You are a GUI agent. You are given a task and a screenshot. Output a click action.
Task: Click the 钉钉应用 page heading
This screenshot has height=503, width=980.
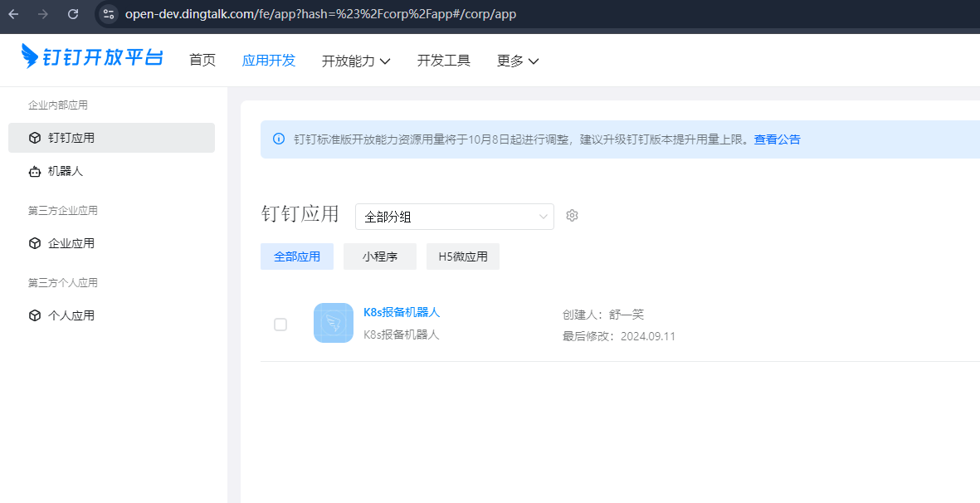point(300,213)
